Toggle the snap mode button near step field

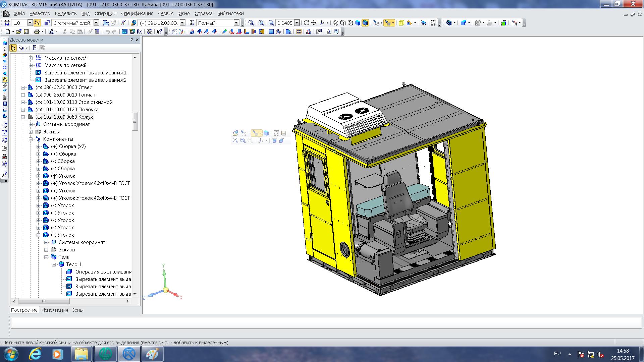(37, 23)
